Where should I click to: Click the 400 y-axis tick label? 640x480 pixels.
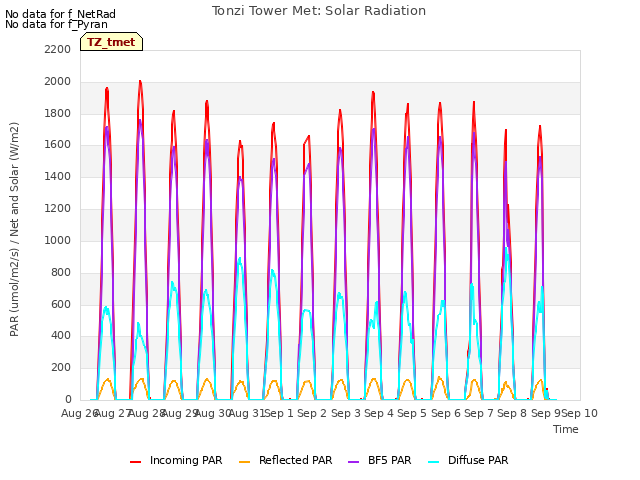[x=61, y=336]
